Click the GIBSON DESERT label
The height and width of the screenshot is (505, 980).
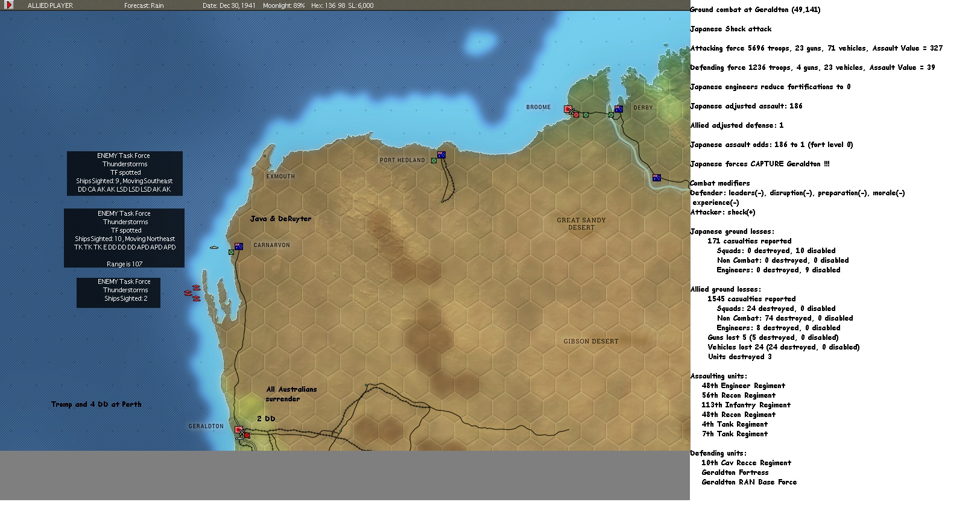point(591,341)
